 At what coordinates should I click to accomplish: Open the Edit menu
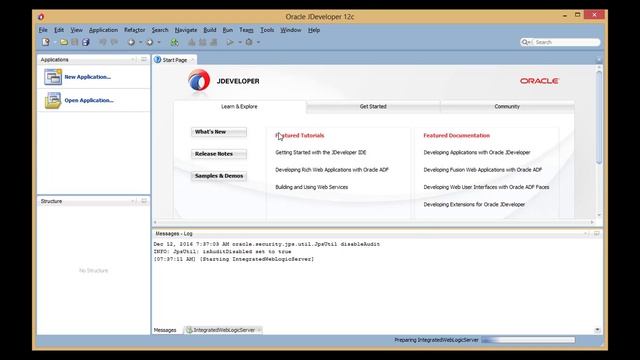[x=59, y=30]
